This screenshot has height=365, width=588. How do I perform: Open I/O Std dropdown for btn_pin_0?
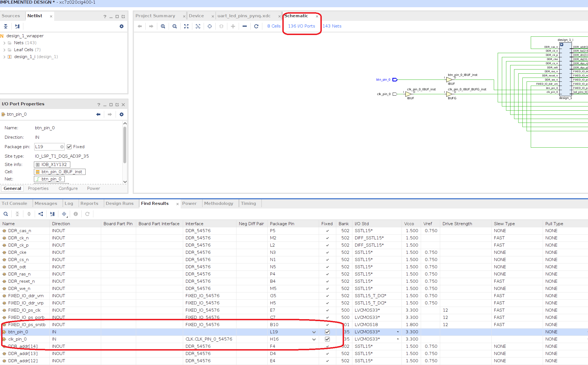[398, 332]
